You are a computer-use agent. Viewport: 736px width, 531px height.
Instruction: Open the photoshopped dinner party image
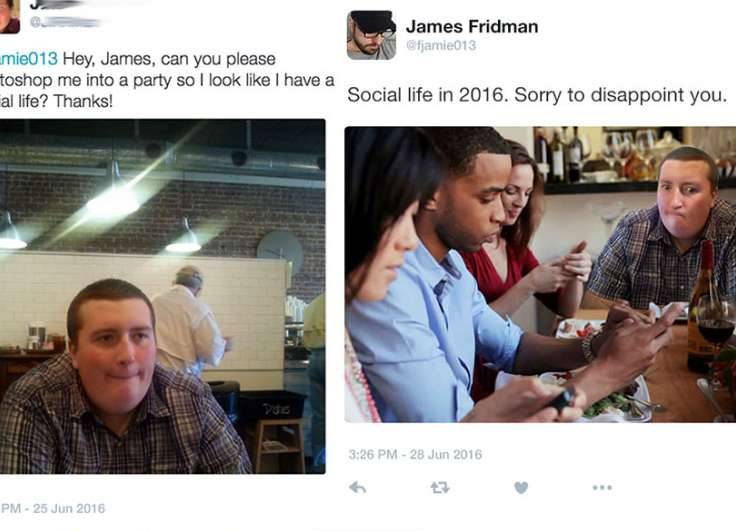click(540, 274)
